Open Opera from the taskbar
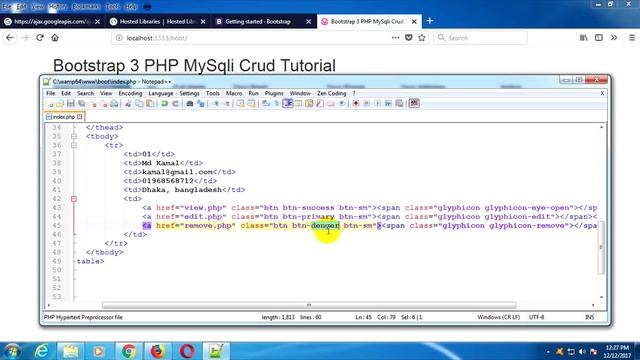The height and width of the screenshot is (360, 640). click(x=187, y=351)
